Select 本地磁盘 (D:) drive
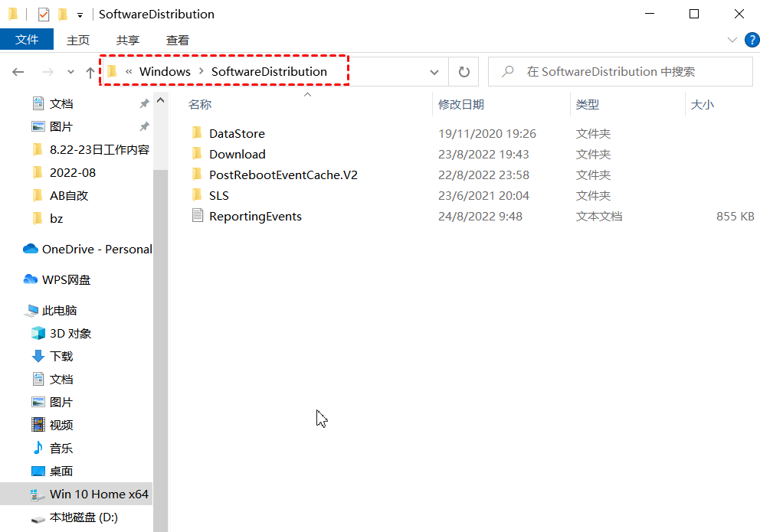Screen dimensions: 760x532 click(x=84, y=517)
